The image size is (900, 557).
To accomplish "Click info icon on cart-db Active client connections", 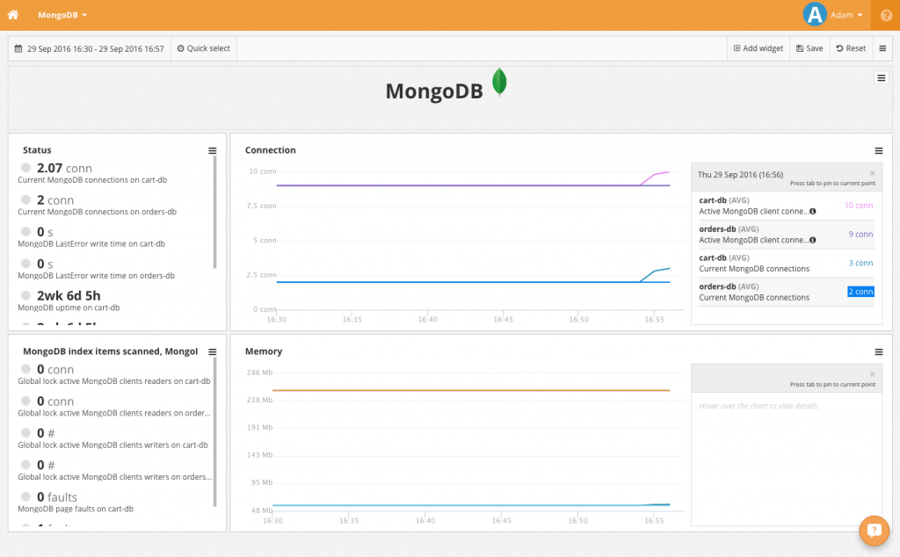I will 813,211.
